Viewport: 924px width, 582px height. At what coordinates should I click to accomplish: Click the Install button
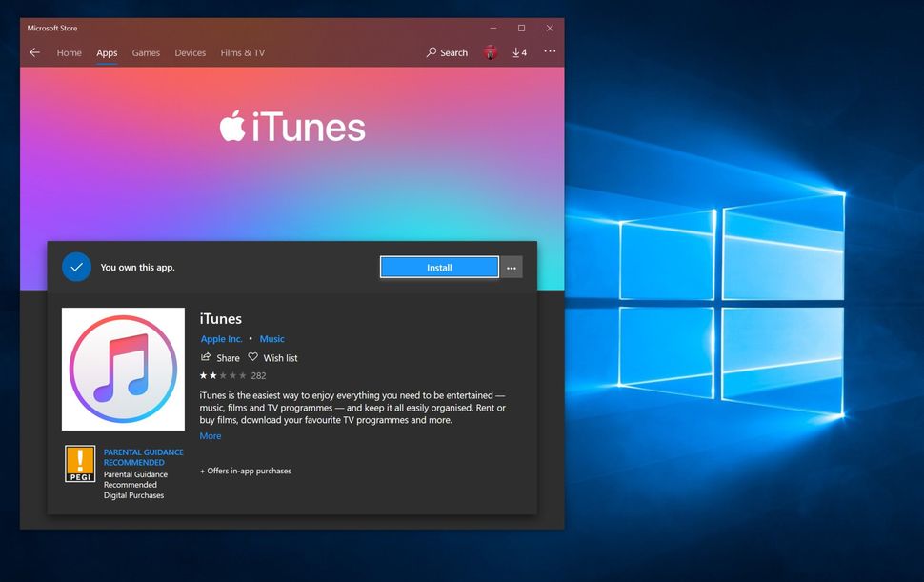[439, 267]
